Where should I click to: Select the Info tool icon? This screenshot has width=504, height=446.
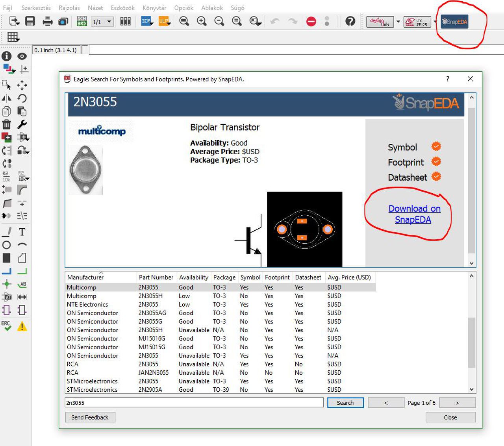(7, 56)
